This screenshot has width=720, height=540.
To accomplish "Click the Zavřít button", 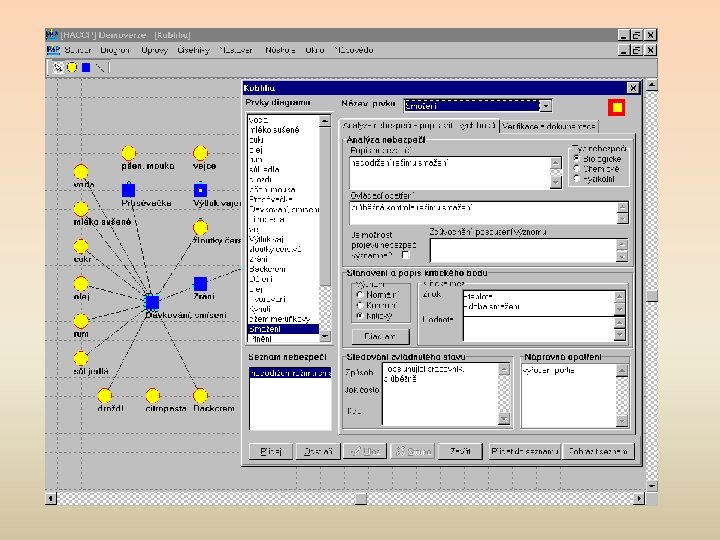I will (x=460, y=451).
